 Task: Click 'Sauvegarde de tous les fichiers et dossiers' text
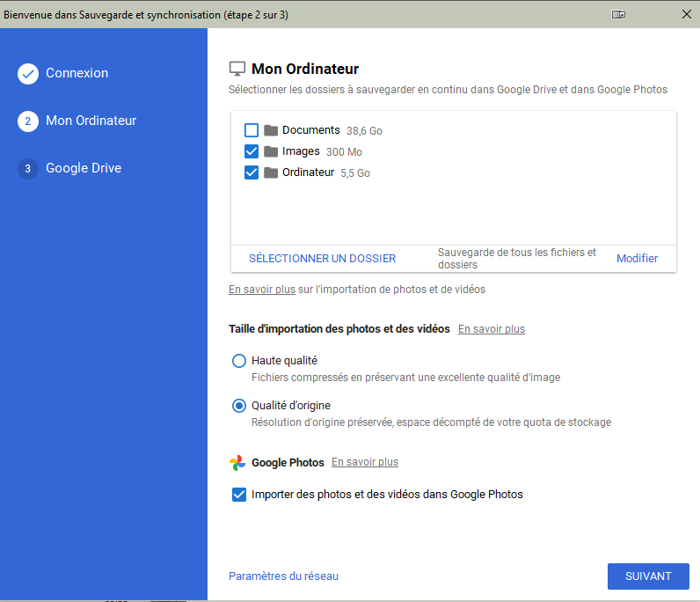[517, 259]
